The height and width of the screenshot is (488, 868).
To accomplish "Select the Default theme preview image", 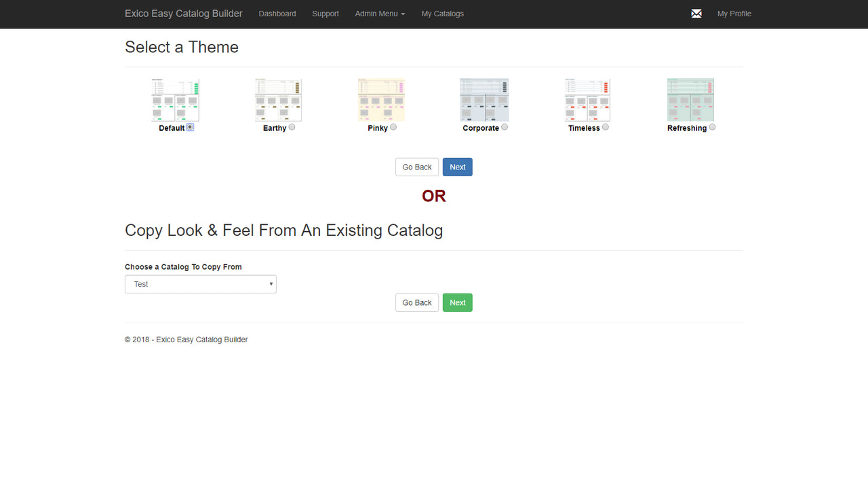I will coord(175,100).
